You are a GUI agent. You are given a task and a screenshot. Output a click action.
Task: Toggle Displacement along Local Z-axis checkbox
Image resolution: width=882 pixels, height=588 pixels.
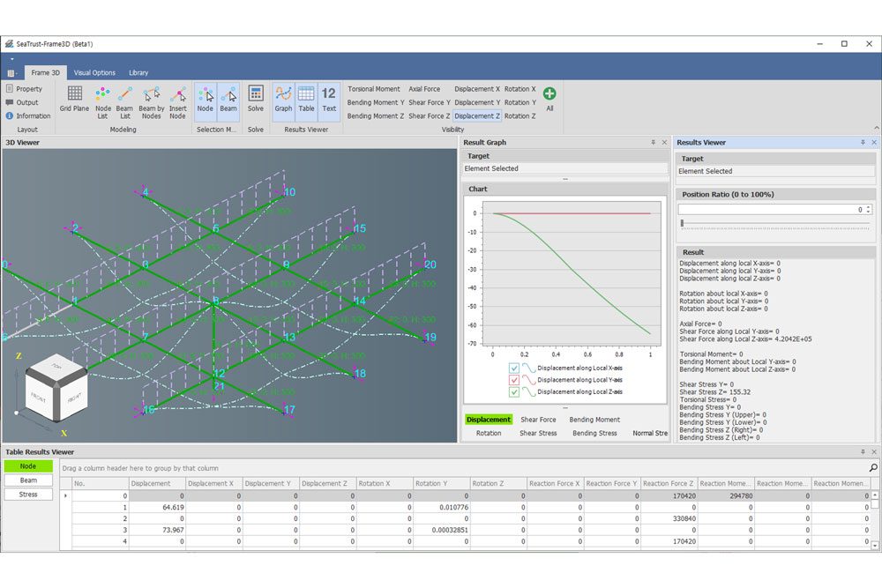[513, 391]
